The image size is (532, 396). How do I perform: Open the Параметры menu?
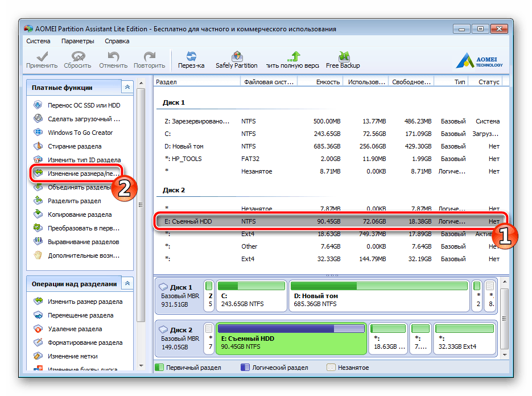click(77, 41)
